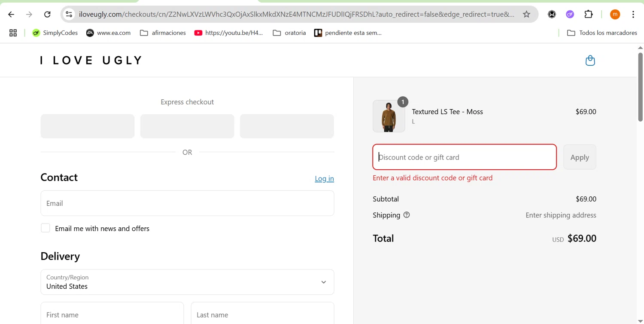Click the address bar URL
This screenshot has height=324, width=644.
click(296, 14)
